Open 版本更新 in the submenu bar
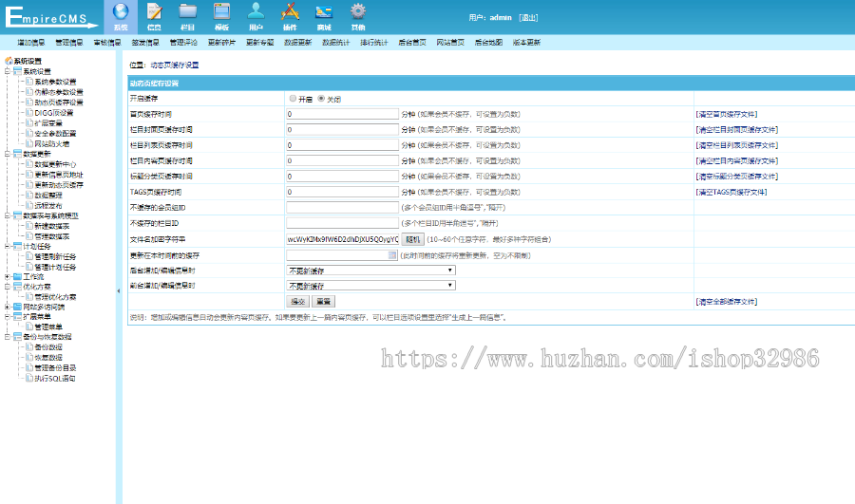 (x=526, y=43)
